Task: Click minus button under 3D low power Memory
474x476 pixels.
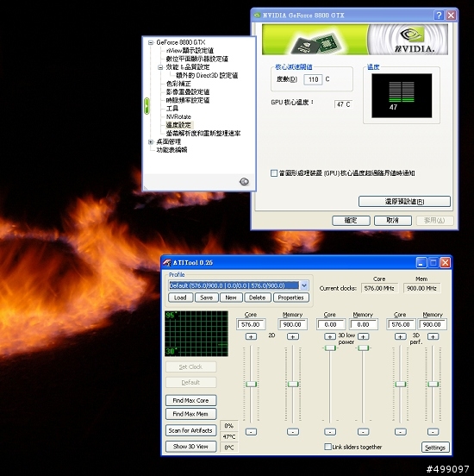Action: tap(363, 431)
